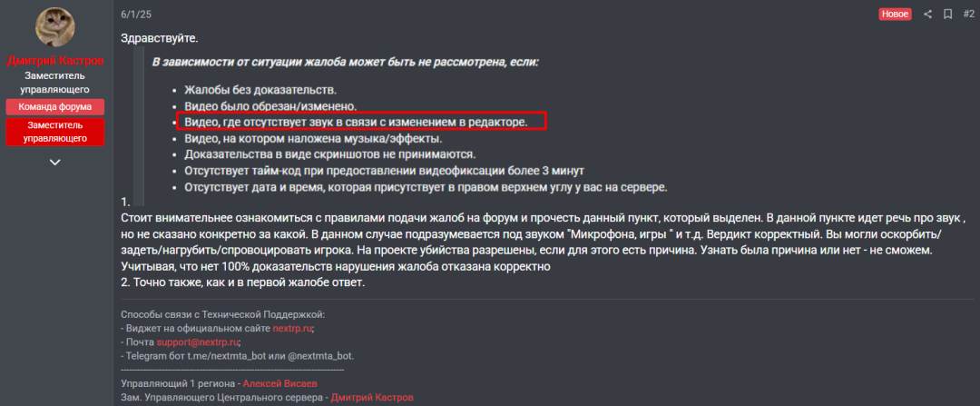980x406 pixels.
Task: Click the highlighted rule about missing video sound
Action: tap(356, 122)
